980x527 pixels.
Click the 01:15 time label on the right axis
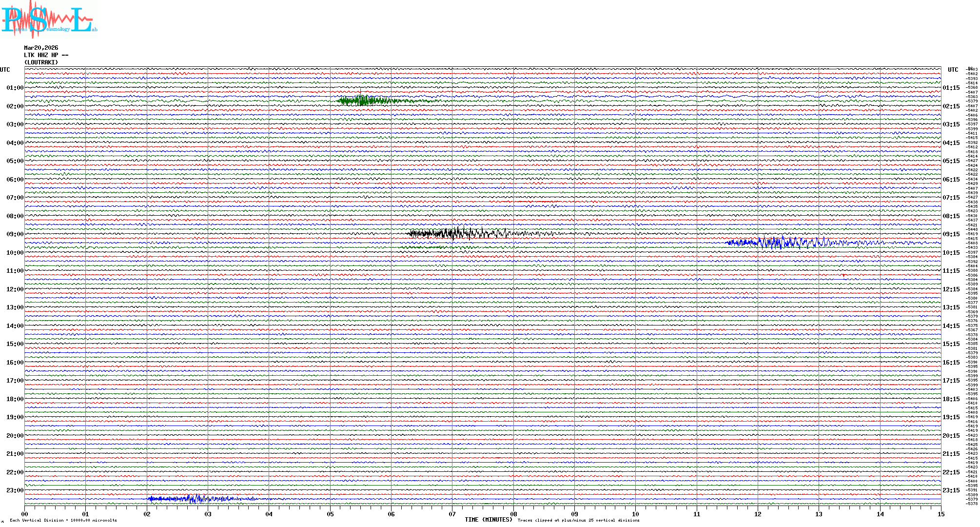point(951,88)
